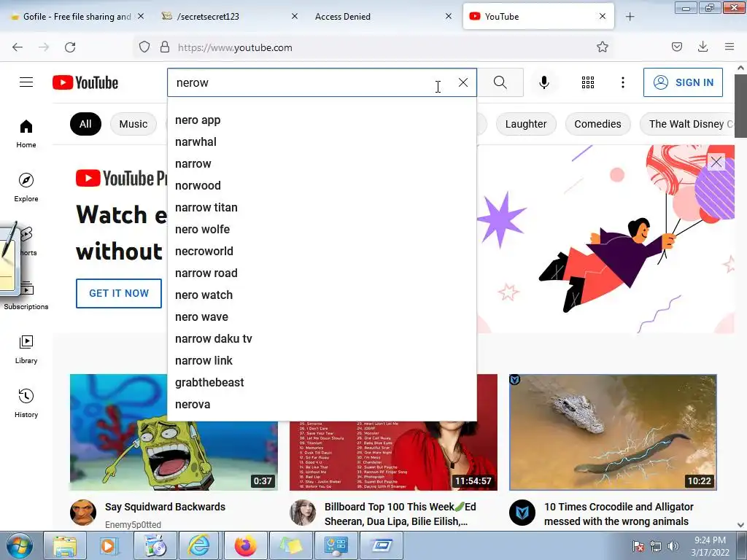Click the YouTube logo
Screen dimensions: 747x560
pyautogui.click(x=85, y=82)
